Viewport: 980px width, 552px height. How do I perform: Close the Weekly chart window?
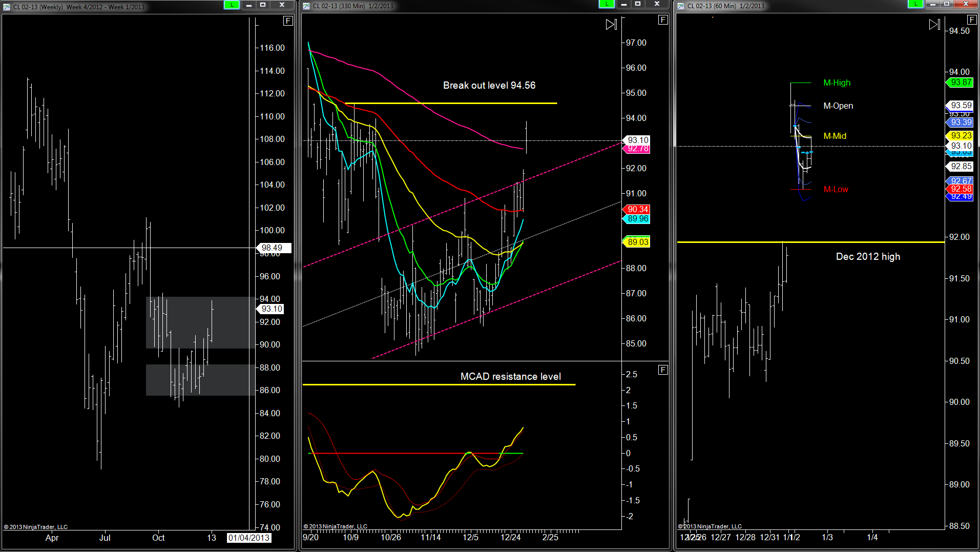point(282,5)
